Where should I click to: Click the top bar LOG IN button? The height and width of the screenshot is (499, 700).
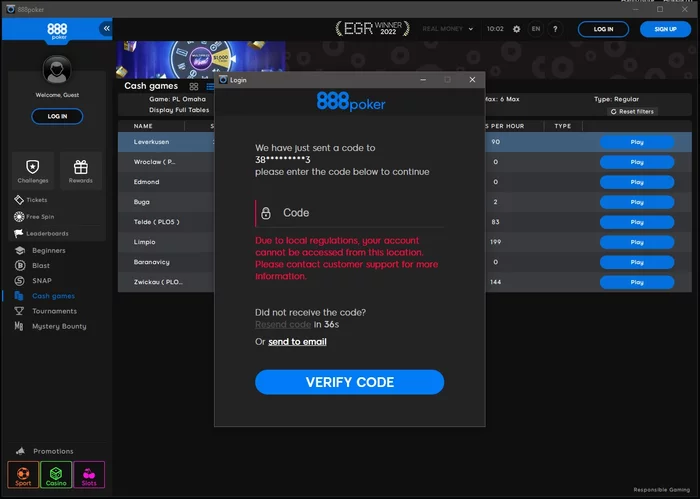point(603,29)
